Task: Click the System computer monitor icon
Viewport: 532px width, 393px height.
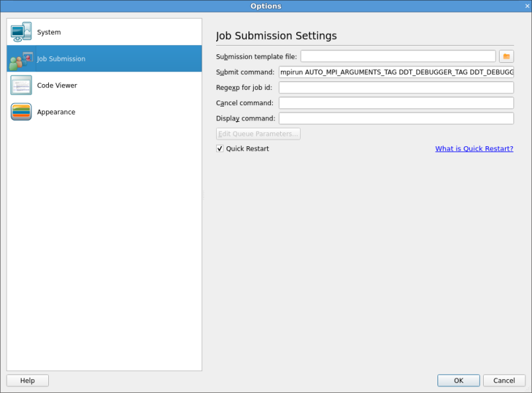Action: coord(21,32)
